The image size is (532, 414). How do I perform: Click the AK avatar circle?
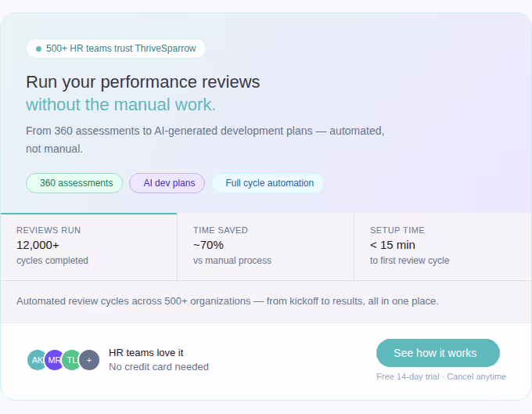click(x=37, y=360)
